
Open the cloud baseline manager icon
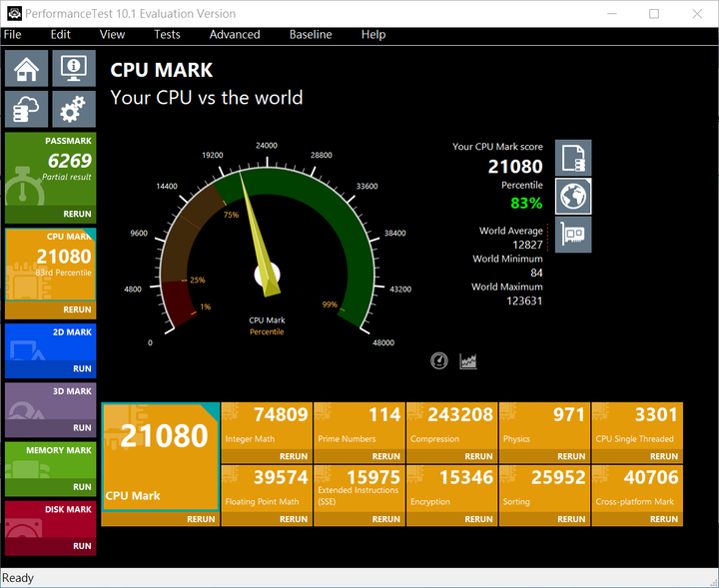click(x=26, y=109)
